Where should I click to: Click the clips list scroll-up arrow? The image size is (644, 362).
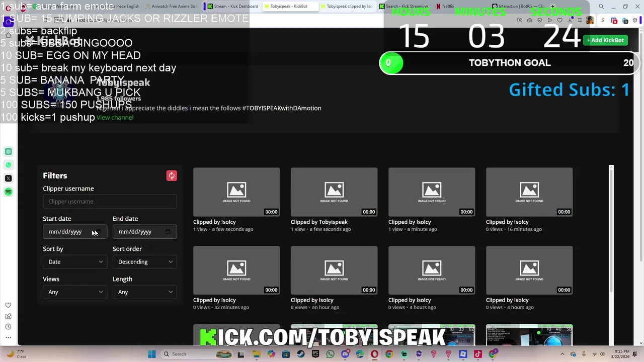pos(611,167)
